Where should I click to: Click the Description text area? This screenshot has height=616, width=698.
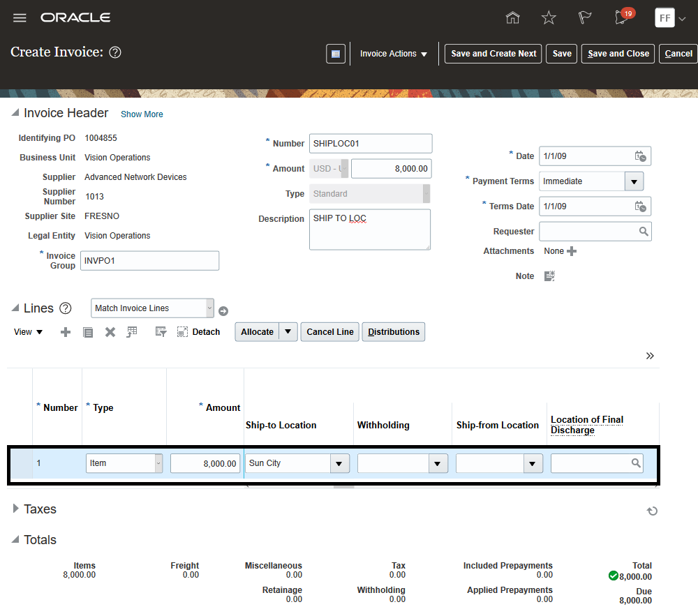[370, 230]
